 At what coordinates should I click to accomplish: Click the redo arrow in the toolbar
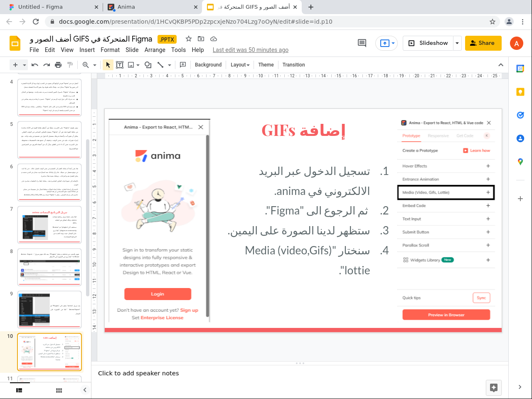click(x=47, y=65)
